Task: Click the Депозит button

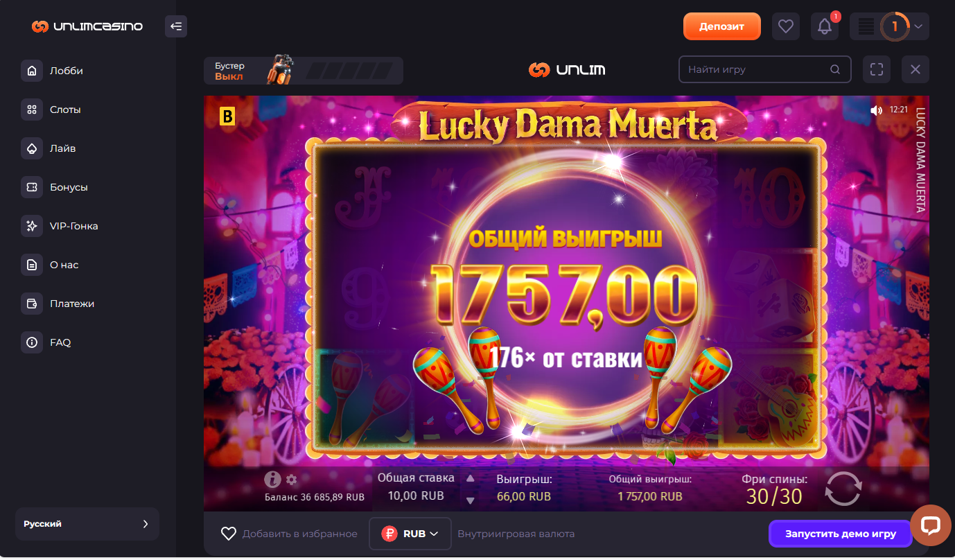Action: [721, 26]
